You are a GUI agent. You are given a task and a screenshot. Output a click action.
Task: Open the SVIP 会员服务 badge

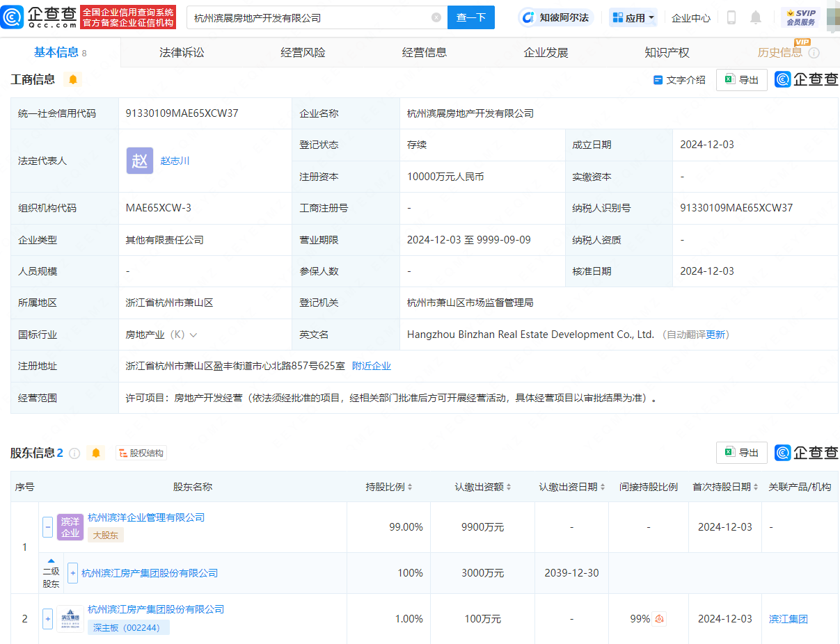[800, 17]
